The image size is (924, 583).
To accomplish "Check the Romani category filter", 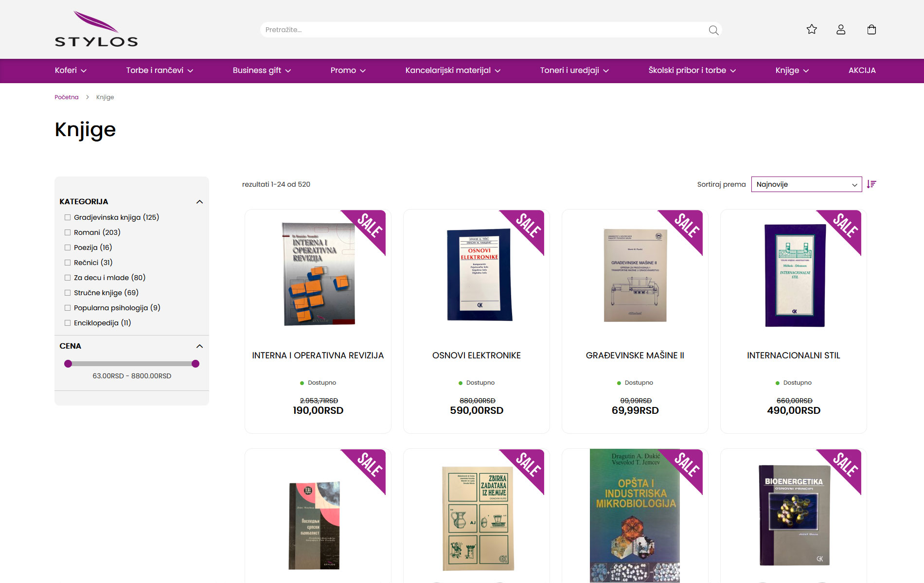I will pyautogui.click(x=68, y=232).
